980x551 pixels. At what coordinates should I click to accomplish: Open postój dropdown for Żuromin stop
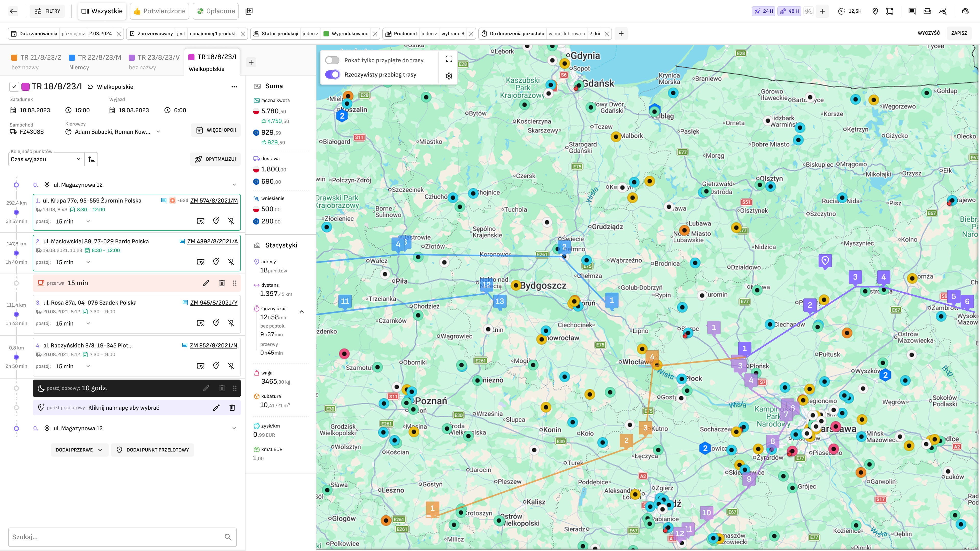tap(73, 221)
